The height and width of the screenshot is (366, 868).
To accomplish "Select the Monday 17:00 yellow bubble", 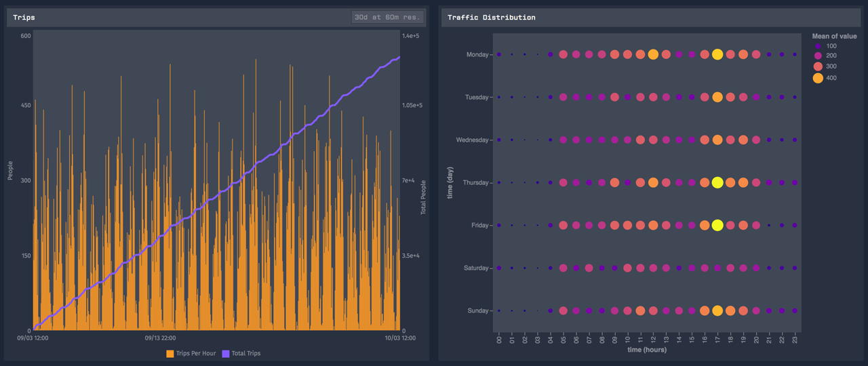I will coord(717,54).
